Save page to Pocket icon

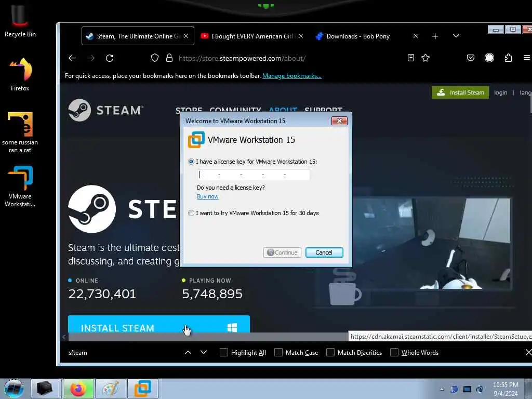(471, 58)
